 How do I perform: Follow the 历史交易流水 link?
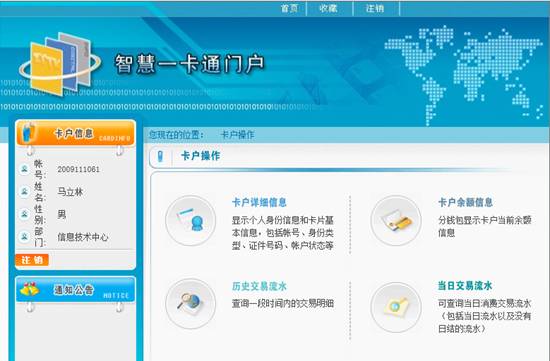point(259,286)
